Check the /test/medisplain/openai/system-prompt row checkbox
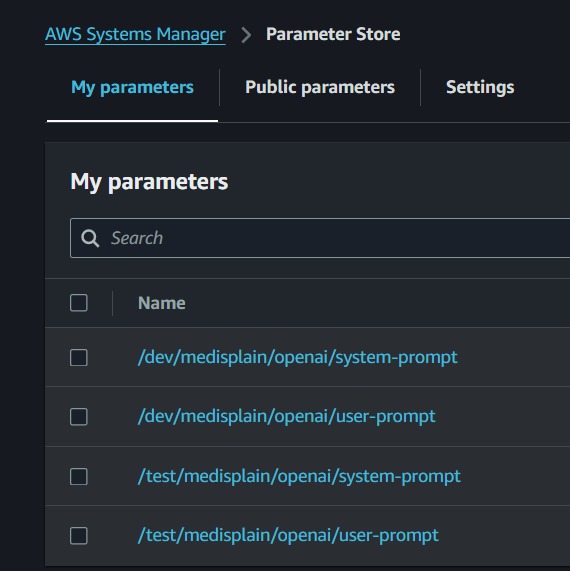Image resolution: width=570 pixels, height=571 pixels. click(x=79, y=477)
